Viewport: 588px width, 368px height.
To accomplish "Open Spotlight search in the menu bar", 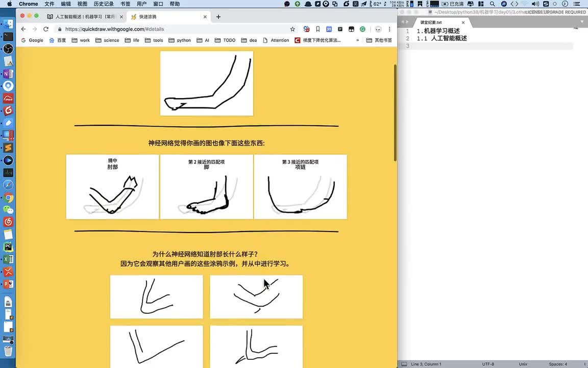I will point(492,4).
